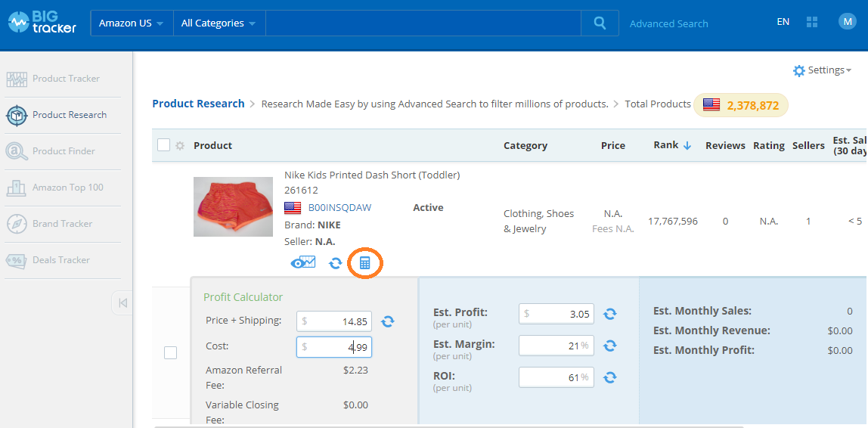Viewport: 868px width, 428px height.
Task: Click the Clothing, Shoes & Jewelry category cell
Action: [538, 221]
